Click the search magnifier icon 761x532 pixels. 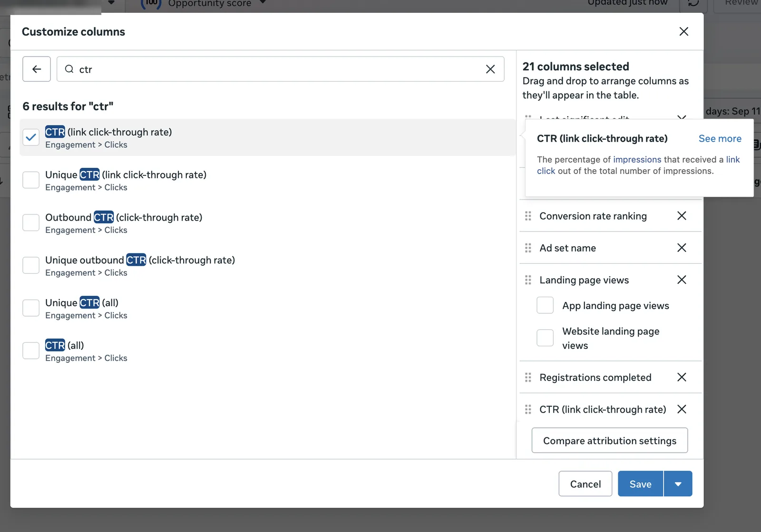[69, 69]
